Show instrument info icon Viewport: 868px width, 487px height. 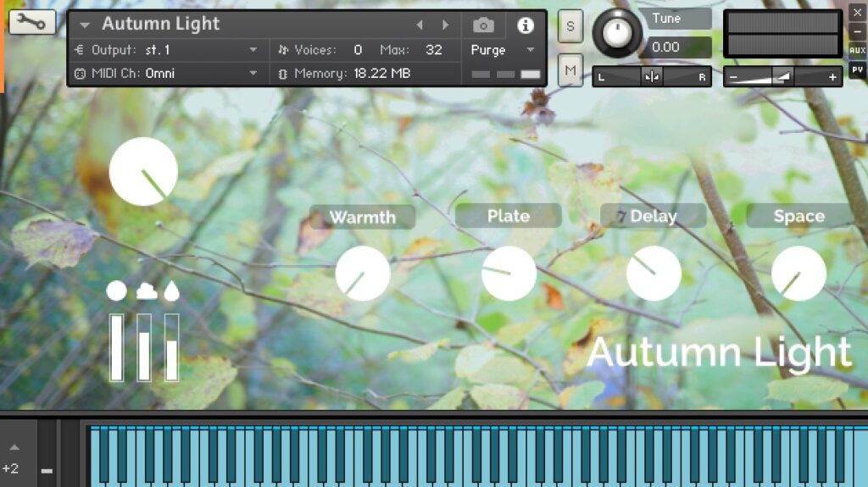click(526, 25)
